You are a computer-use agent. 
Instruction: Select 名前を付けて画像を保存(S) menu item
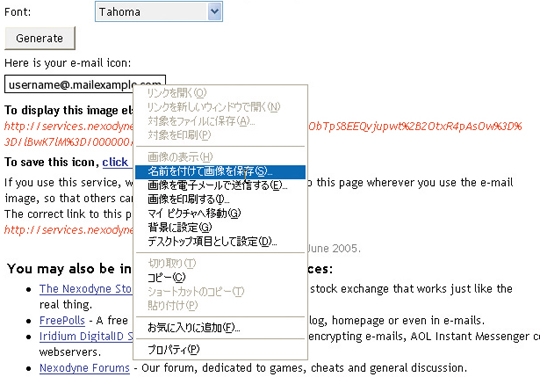pos(220,171)
